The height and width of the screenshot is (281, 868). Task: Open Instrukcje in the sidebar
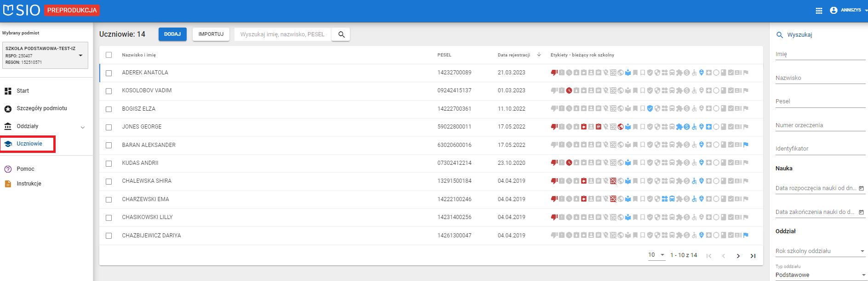pos(29,184)
